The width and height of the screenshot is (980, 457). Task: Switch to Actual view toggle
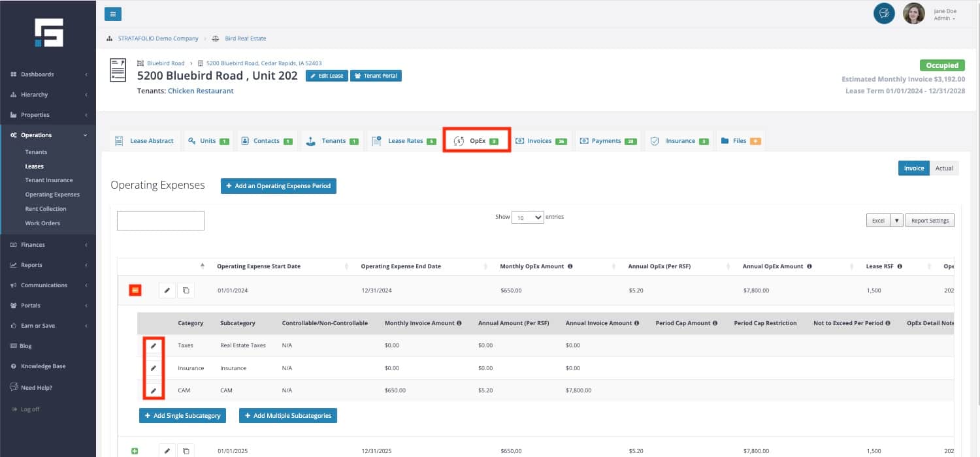[944, 168]
